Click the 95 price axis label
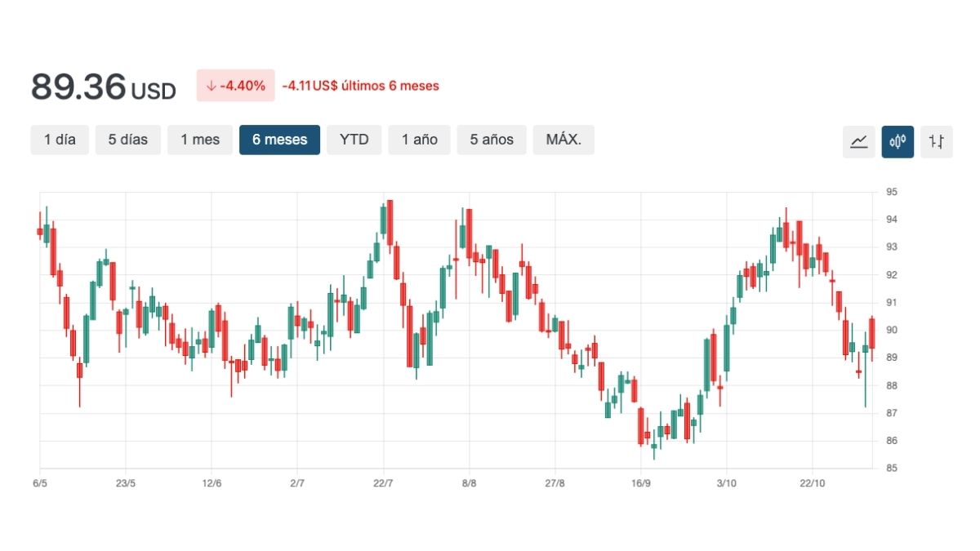Viewport: 980px width, 551px height. [891, 192]
